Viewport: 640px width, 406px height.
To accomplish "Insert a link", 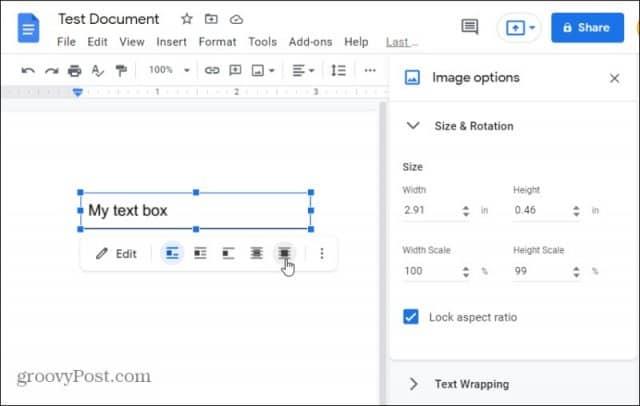I will click(x=212, y=70).
